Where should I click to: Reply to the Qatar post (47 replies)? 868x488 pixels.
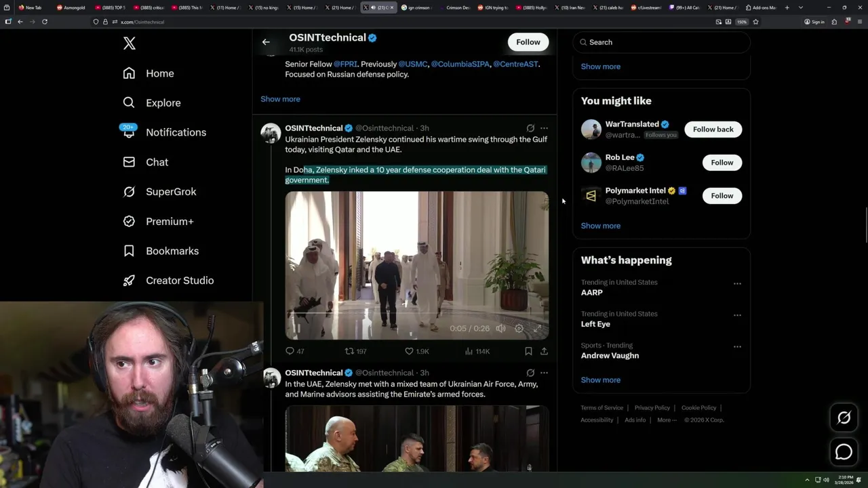[295, 351]
